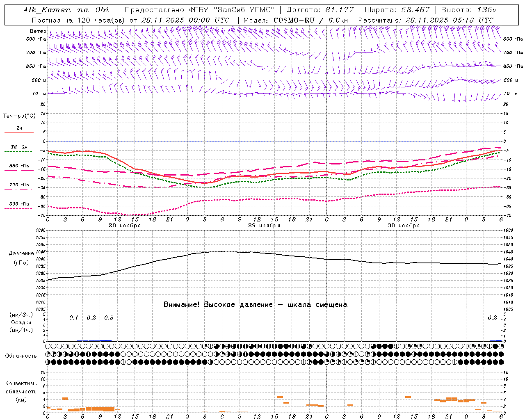The width and height of the screenshot is (525, 420).
Task: Click the 500 гПа dotted temperature legend line
Action: (x=18, y=208)
